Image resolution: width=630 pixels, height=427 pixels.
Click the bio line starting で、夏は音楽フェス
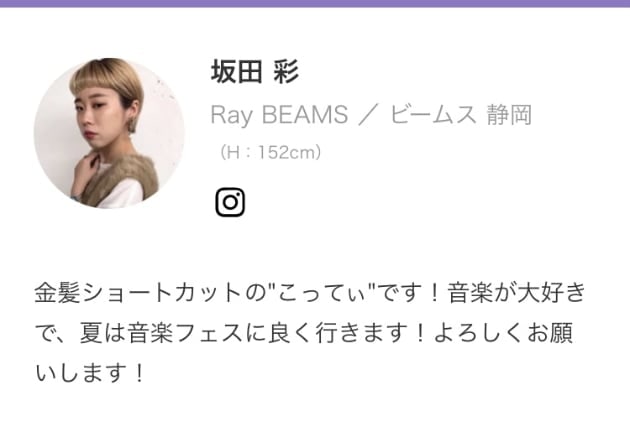(304, 333)
